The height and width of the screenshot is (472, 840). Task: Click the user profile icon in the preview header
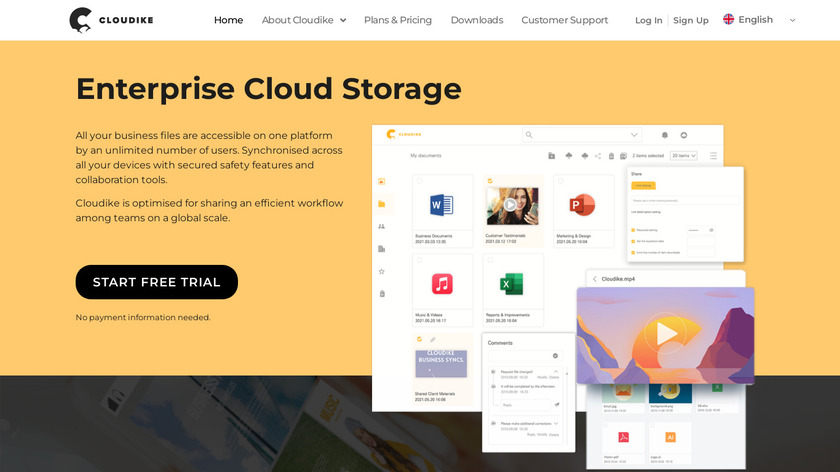[x=684, y=135]
